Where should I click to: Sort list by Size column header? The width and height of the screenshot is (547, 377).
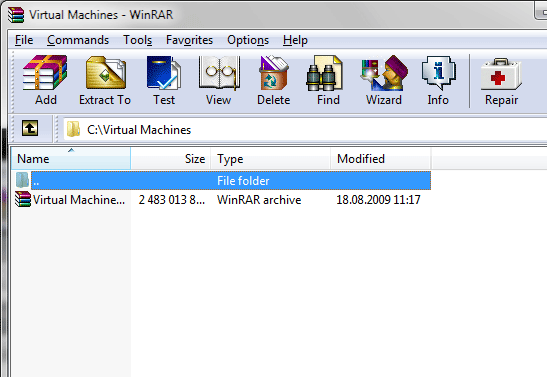click(171, 159)
